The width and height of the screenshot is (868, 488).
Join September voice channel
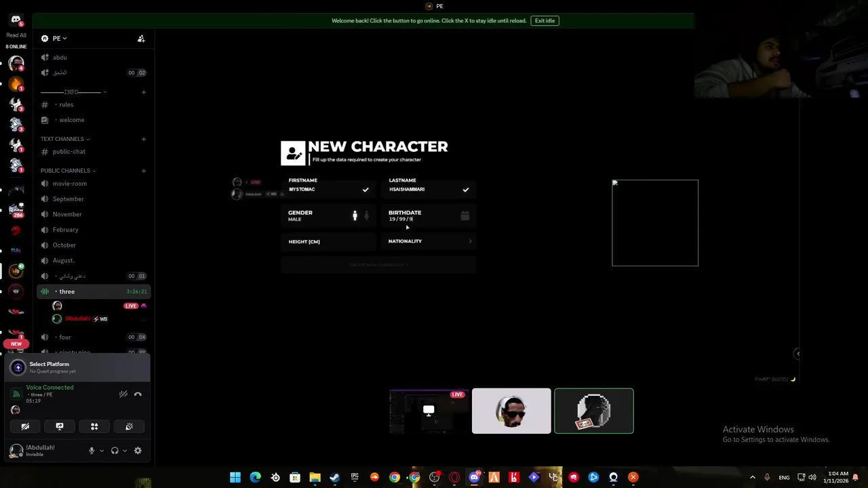pyautogui.click(x=94, y=199)
